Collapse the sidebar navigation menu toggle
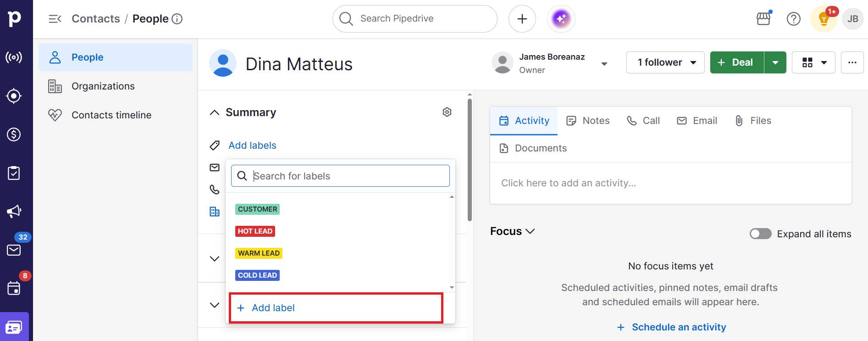 point(55,19)
